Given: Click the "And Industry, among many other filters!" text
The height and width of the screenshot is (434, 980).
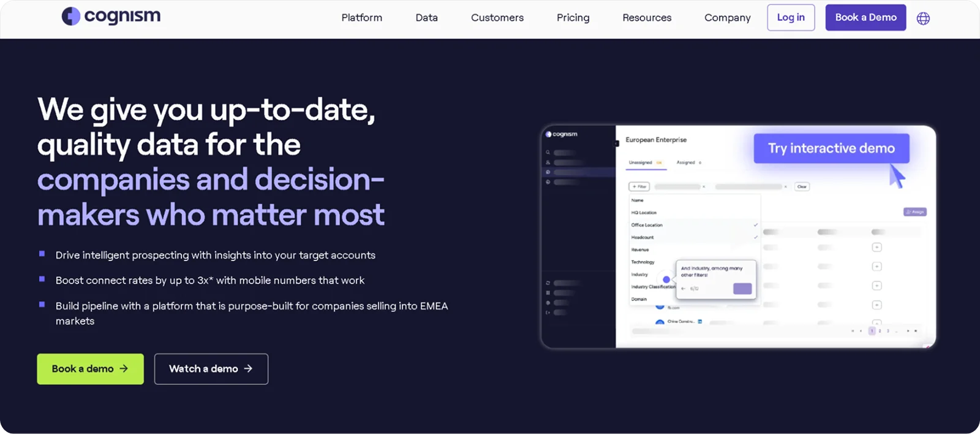Looking at the screenshot, I should pyautogui.click(x=712, y=272).
